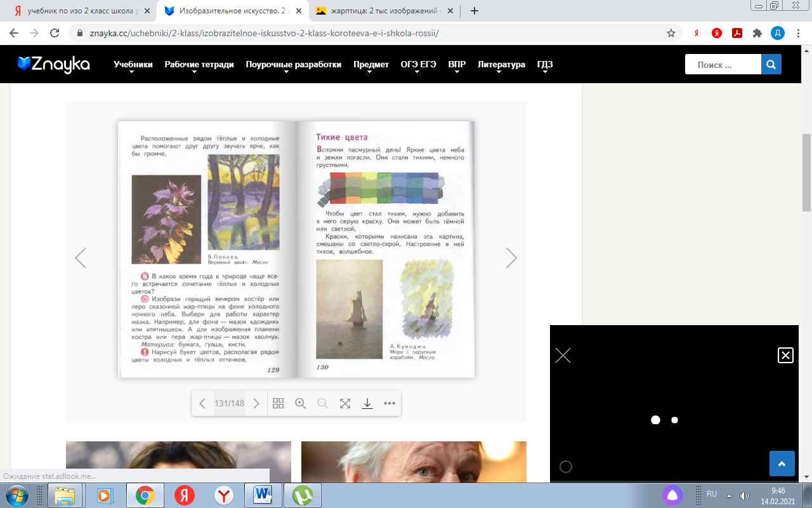Download the textbook
812x508 pixels.
pyautogui.click(x=367, y=403)
